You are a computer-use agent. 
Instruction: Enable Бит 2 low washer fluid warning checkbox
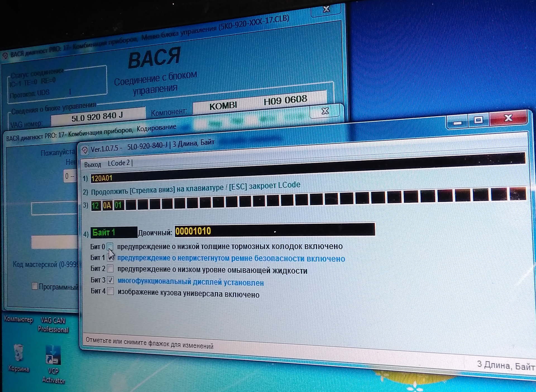point(111,269)
